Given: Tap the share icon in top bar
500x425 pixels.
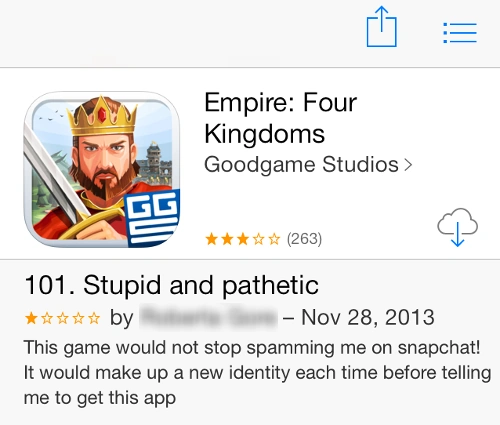Looking at the screenshot, I should click(x=381, y=27).
